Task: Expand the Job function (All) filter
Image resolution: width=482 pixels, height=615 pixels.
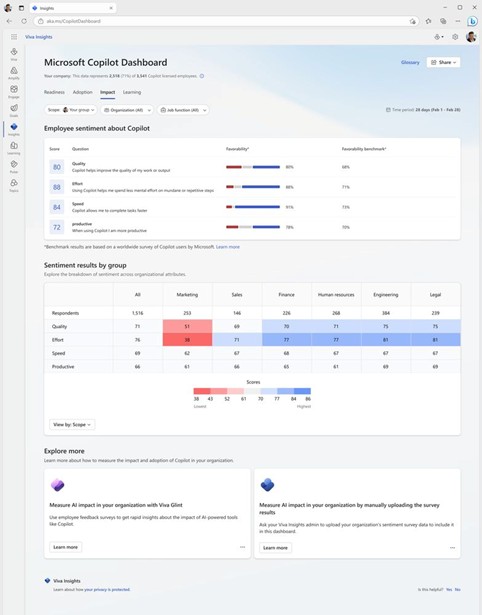Action: (183, 110)
